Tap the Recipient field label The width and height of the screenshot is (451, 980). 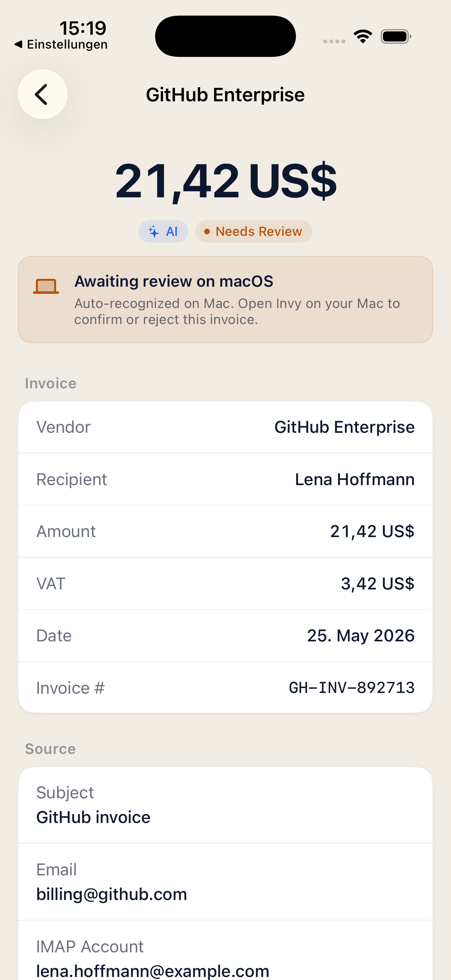pos(71,479)
